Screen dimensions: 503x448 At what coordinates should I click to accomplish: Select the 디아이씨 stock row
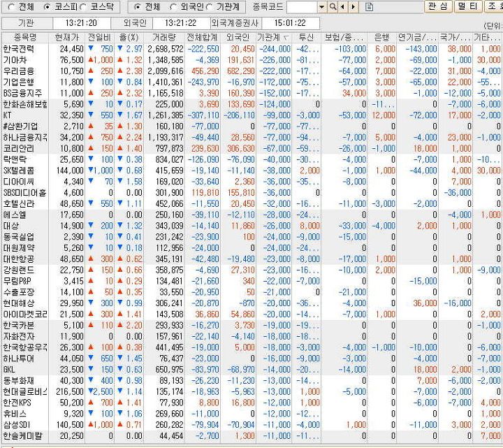251,182
